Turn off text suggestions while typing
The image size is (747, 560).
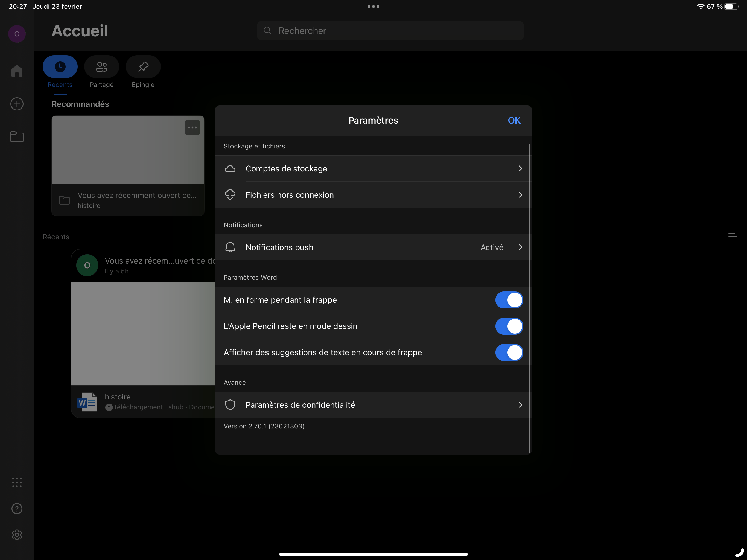(509, 352)
